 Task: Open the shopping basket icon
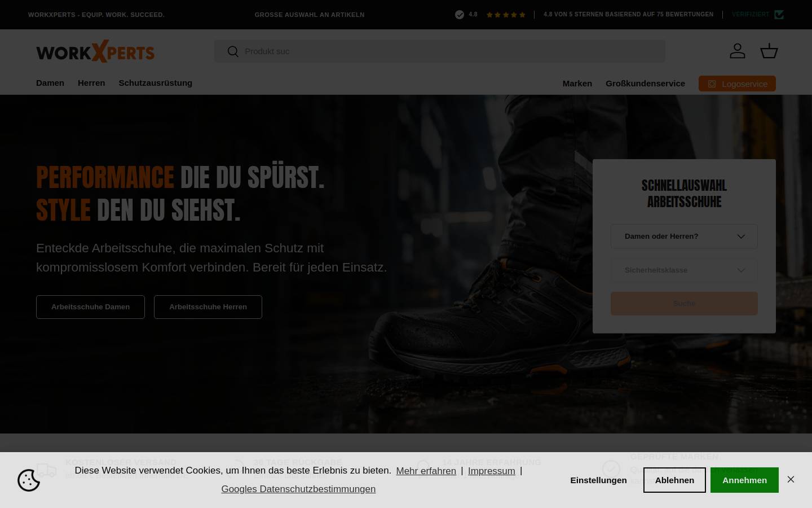pyautogui.click(x=769, y=51)
